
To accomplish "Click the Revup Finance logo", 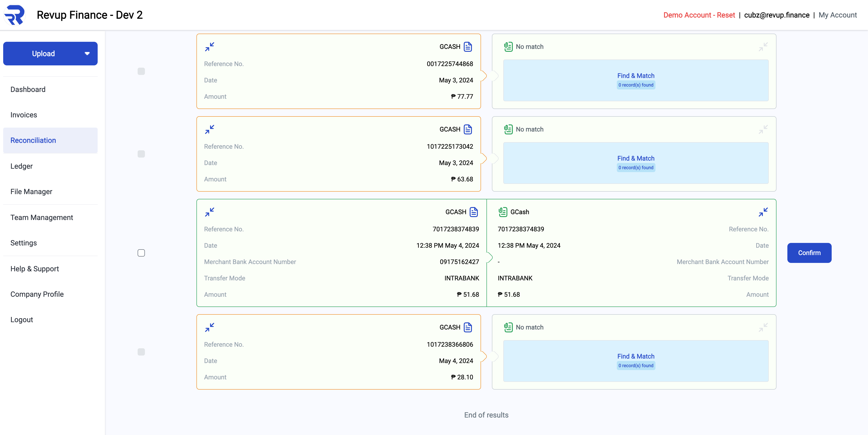I will pyautogui.click(x=15, y=15).
